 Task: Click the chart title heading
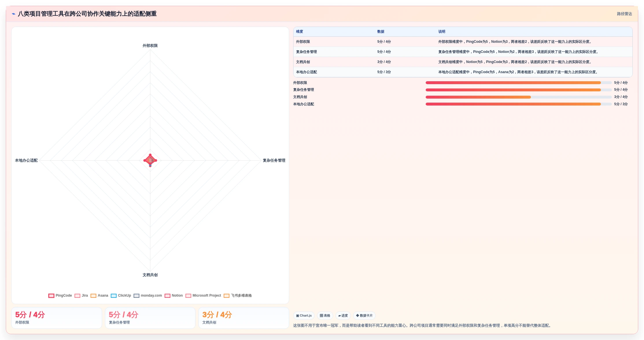click(x=87, y=14)
